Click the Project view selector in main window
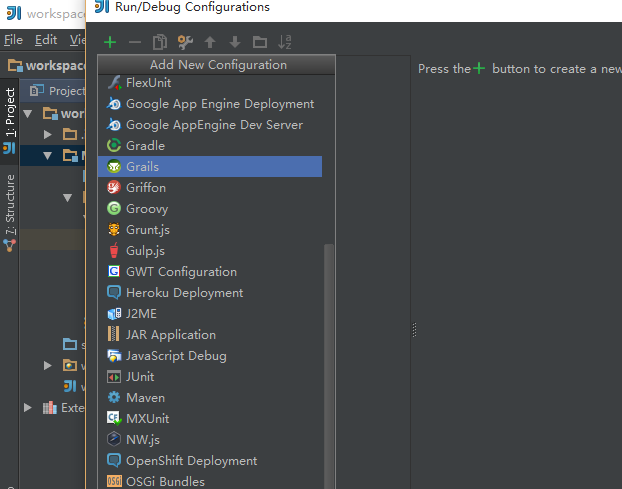 click(58, 91)
